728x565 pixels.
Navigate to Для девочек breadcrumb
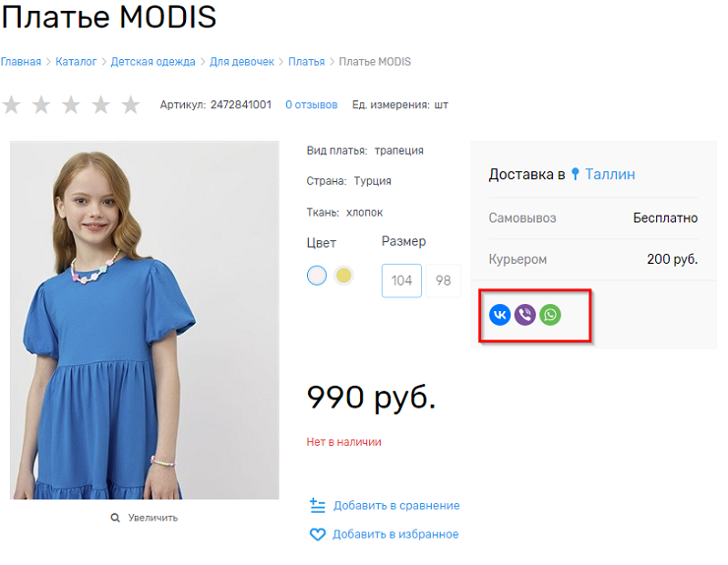point(242,61)
